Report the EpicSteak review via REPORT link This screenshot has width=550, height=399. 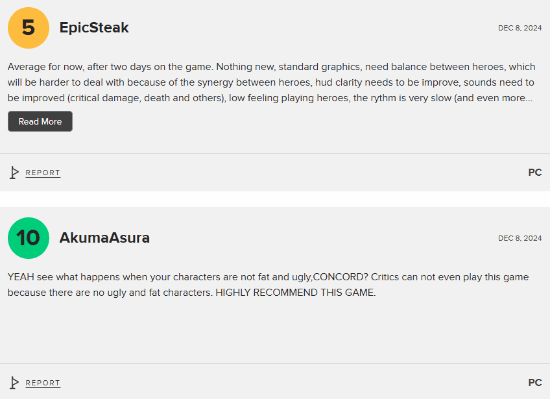pyautogui.click(x=43, y=173)
